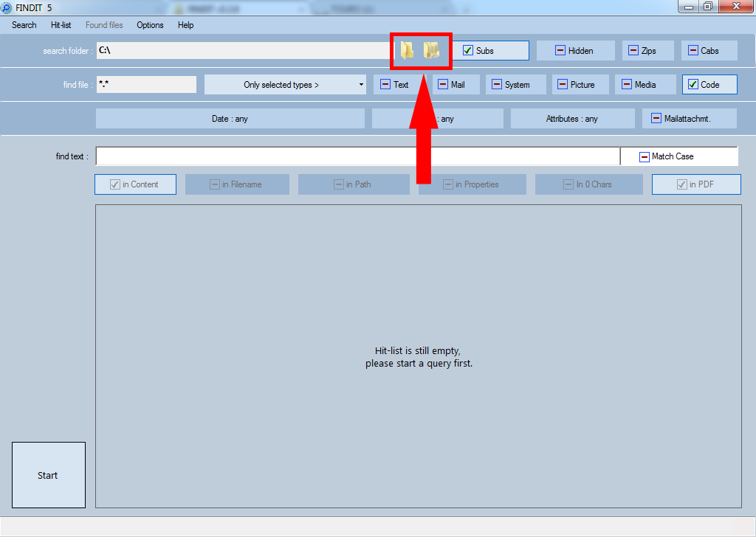Expand the 'Attributes : any' filter

tap(571, 119)
